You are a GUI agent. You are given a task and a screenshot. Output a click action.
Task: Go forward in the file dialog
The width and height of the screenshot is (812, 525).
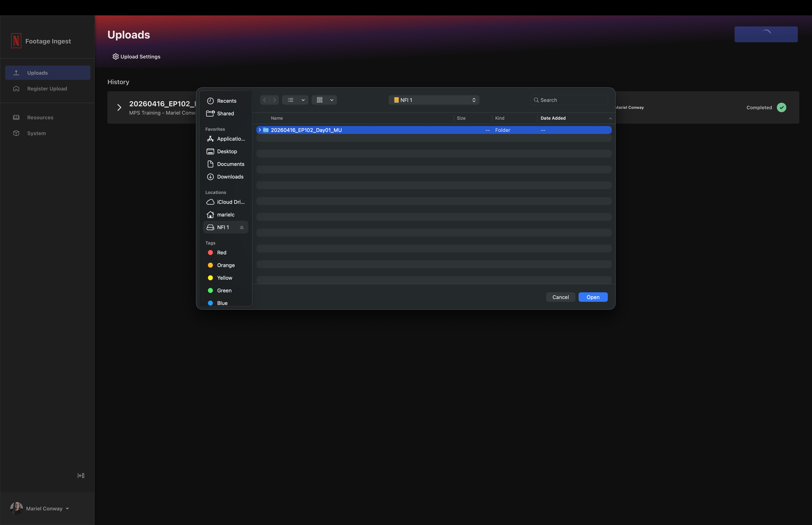click(274, 100)
